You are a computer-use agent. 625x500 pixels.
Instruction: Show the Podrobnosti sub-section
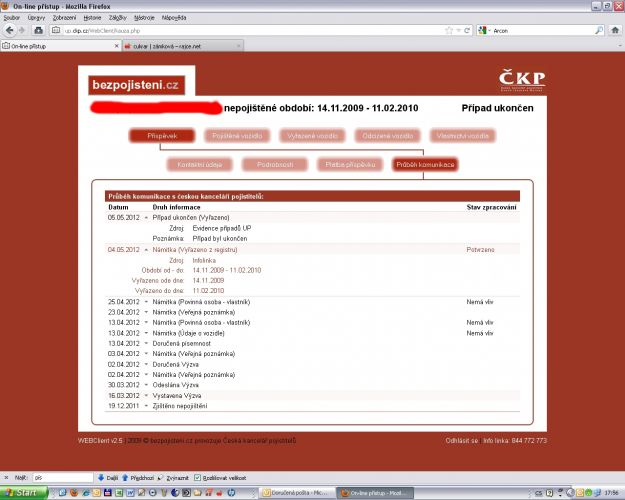tap(275, 165)
